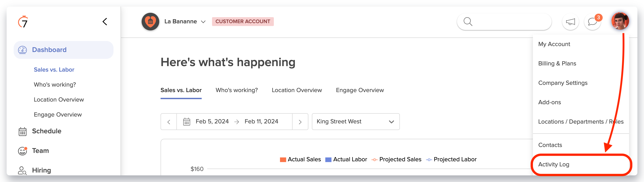Image resolution: width=644 pixels, height=182 pixels.
Task: Toggle Projected Labor legend series
Action: click(x=451, y=160)
